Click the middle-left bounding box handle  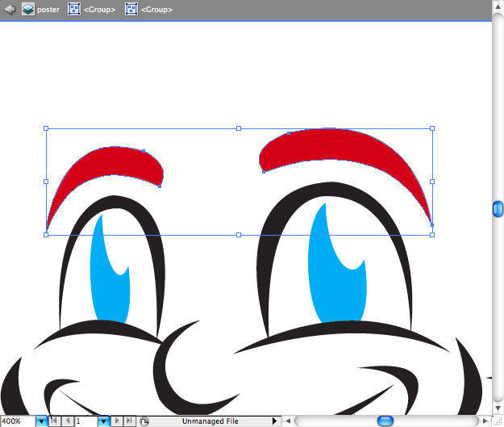46,182
